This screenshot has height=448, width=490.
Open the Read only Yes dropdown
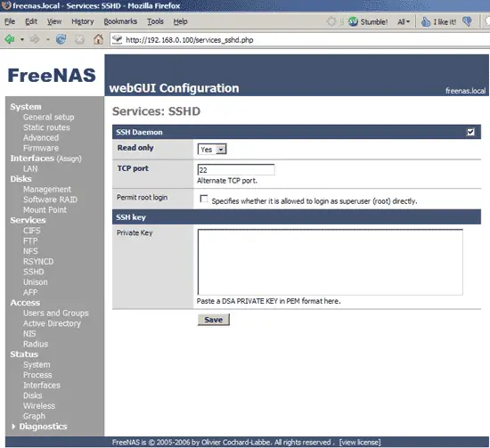tap(212, 150)
